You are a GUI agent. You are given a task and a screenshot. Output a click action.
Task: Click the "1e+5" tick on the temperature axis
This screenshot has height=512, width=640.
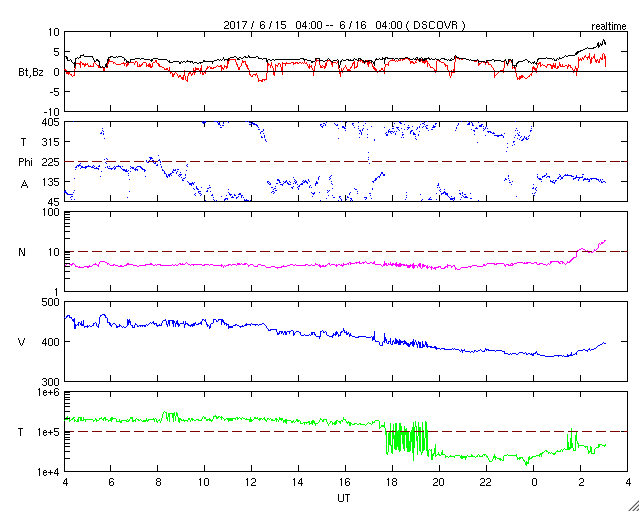tap(49, 432)
